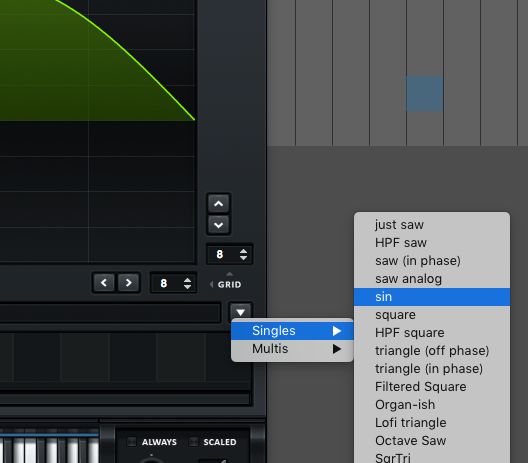Click the blue note block in piano roll
The height and width of the screenshot is (463, 528).
tap(424, 94)
